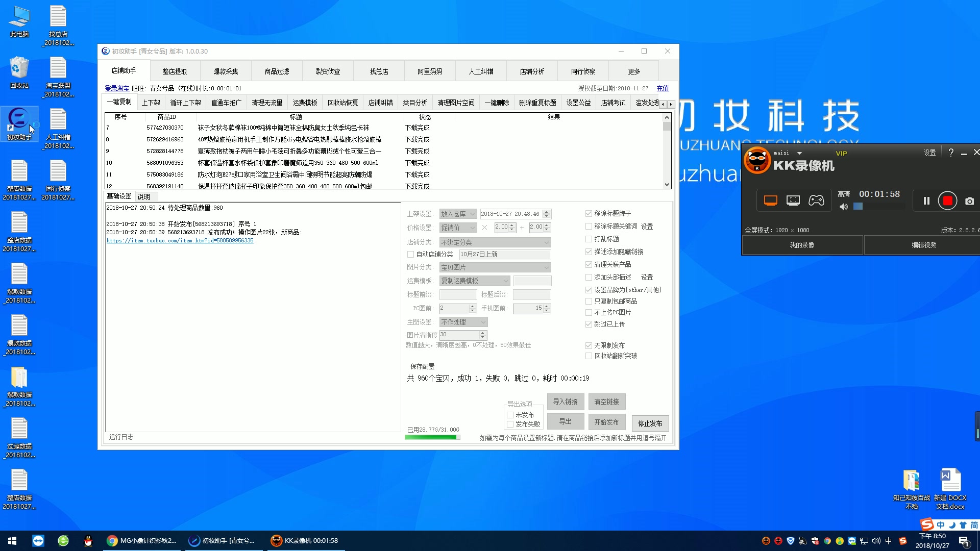Switch to 整店提取 main tab

point(175,71)
